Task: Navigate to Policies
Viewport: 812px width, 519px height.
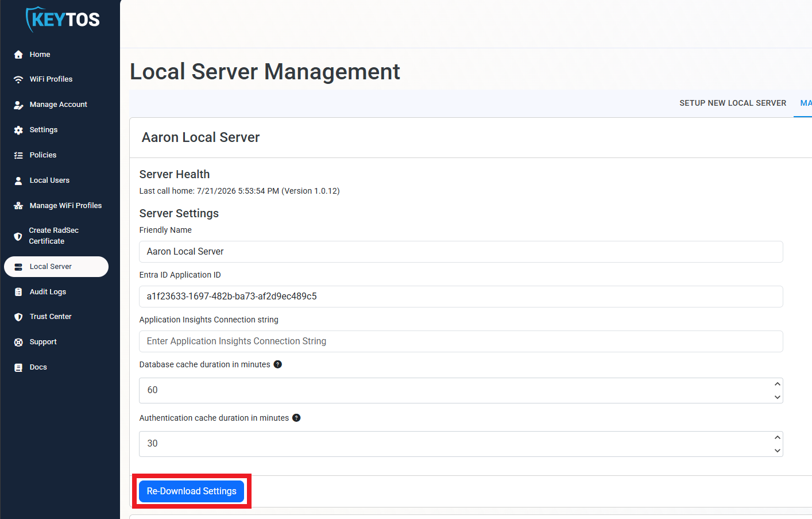Action: (x=43, y=155)
